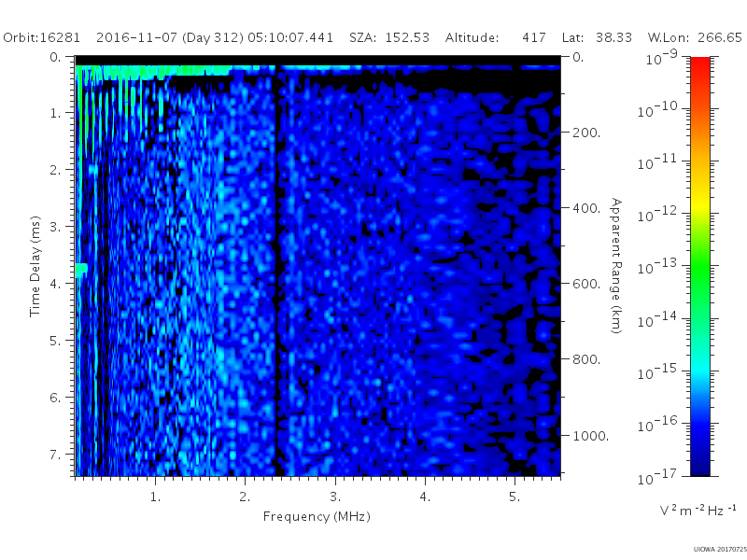Click the Orbit:16281 header label

coord(42,37)
